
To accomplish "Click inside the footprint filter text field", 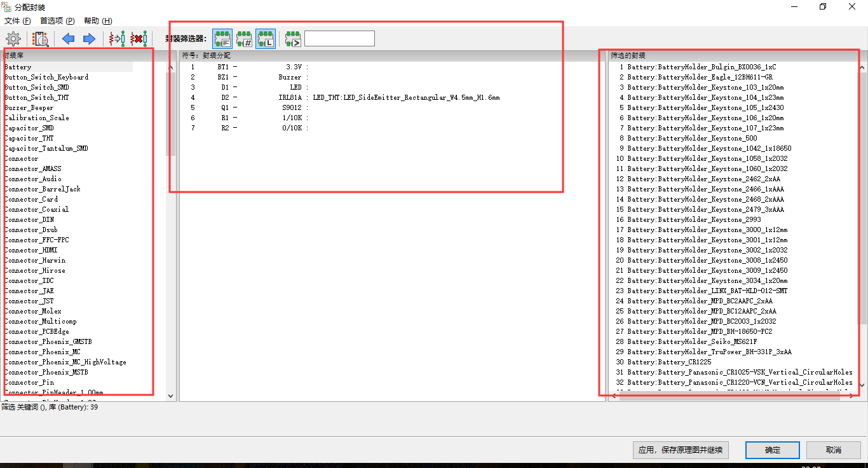I will point(339,38).
